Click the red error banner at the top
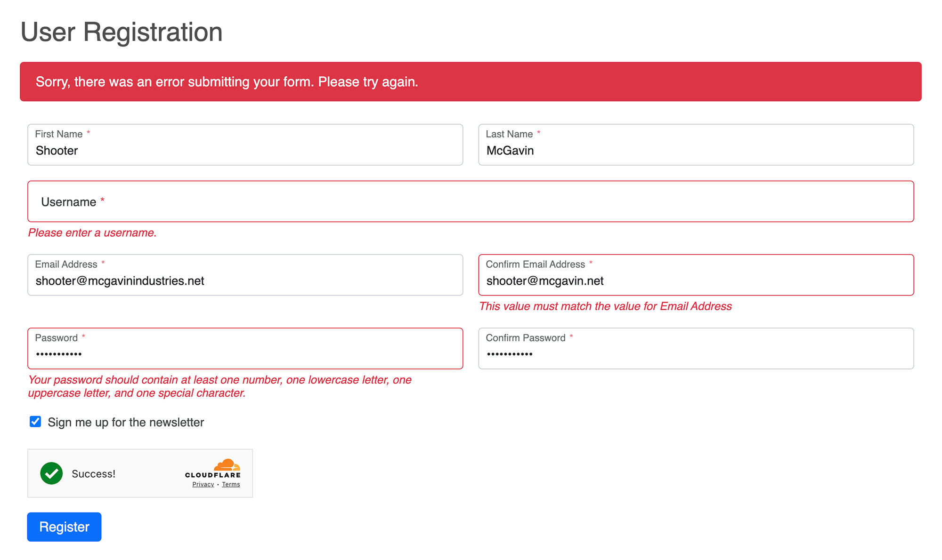 [470, 81]
